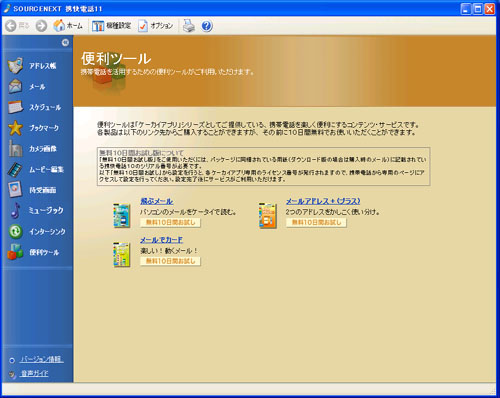Select ブックマーク label in sidebar
The width and height of the screenshot is (500, 398).
pos(44,128)
